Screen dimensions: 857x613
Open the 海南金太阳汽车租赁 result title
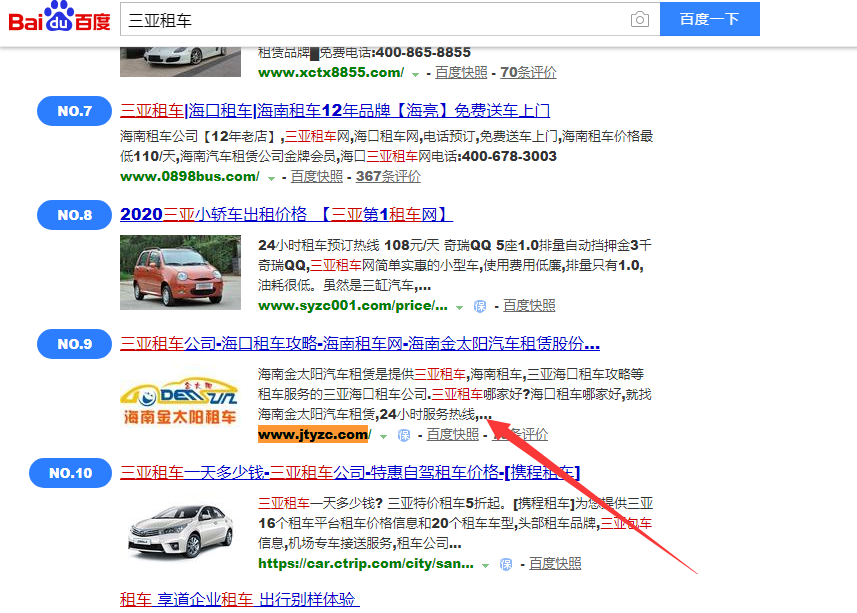tap(360, 344)
